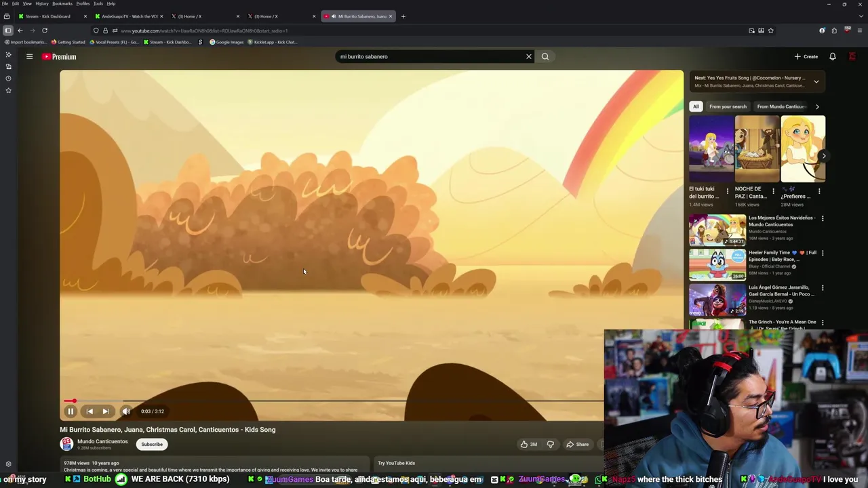Reload the current page

pyautogui.click(x=45, y=30)
